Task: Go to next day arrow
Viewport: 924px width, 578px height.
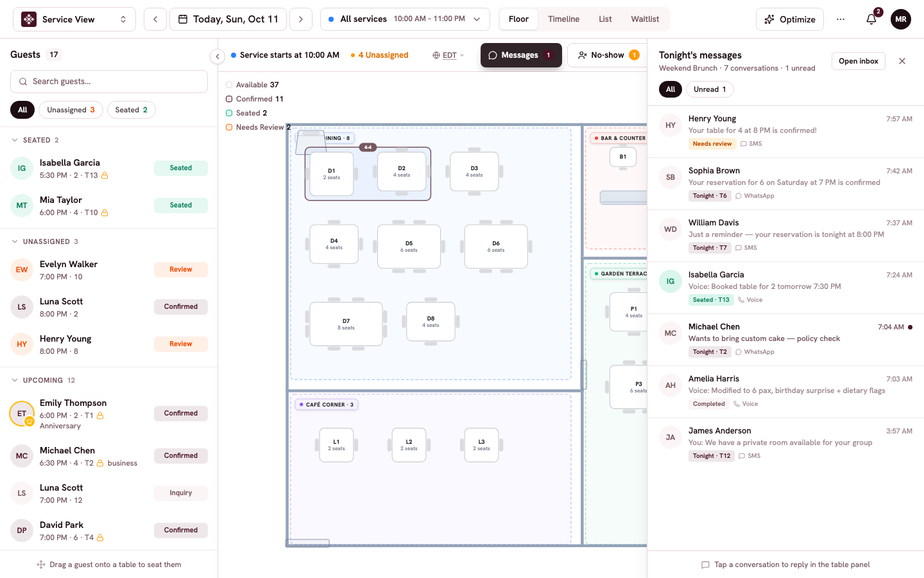Action: [301, 19]
